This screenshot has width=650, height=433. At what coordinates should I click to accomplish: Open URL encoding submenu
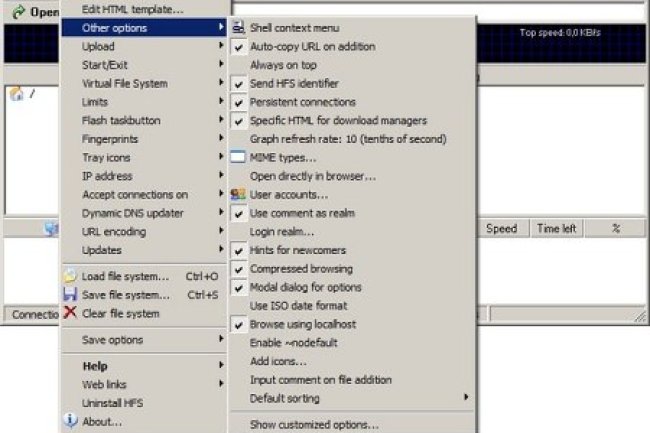tap(144, 232)
